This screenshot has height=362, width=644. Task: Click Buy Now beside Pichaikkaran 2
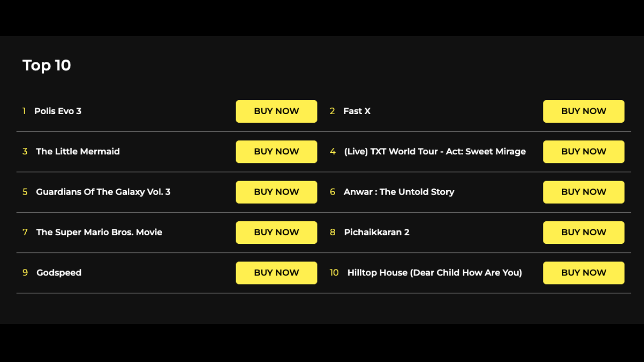(584, 232)
